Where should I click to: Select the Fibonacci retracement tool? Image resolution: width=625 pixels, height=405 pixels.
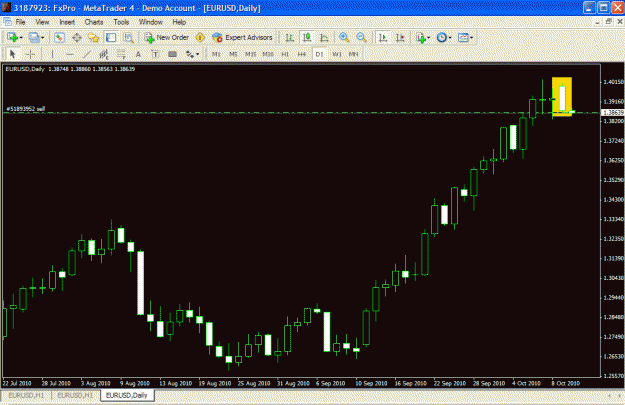tap(121, 54)
